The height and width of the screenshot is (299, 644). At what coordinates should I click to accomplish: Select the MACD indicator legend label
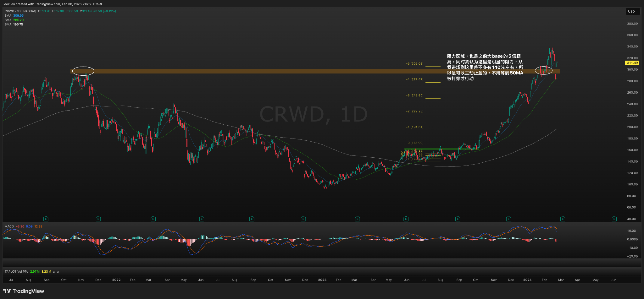tap(9, 226)
